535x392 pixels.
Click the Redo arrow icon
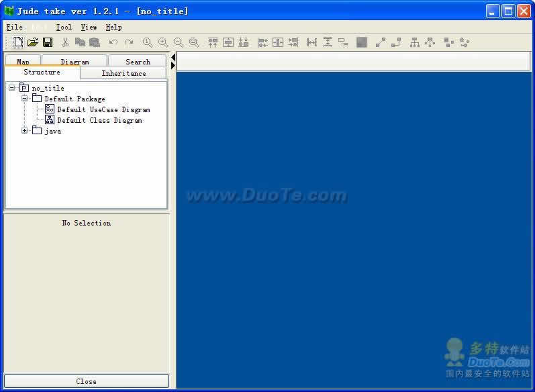coord(129,42)
